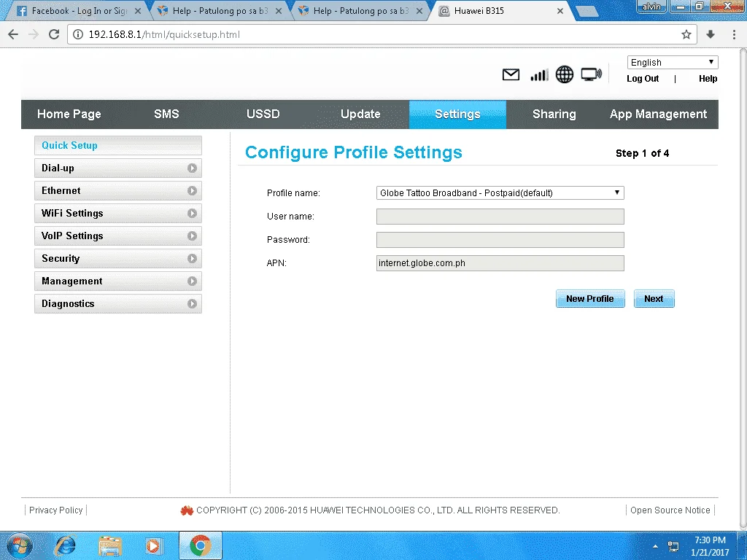Open the SMS navigation tab

point(166,114)
